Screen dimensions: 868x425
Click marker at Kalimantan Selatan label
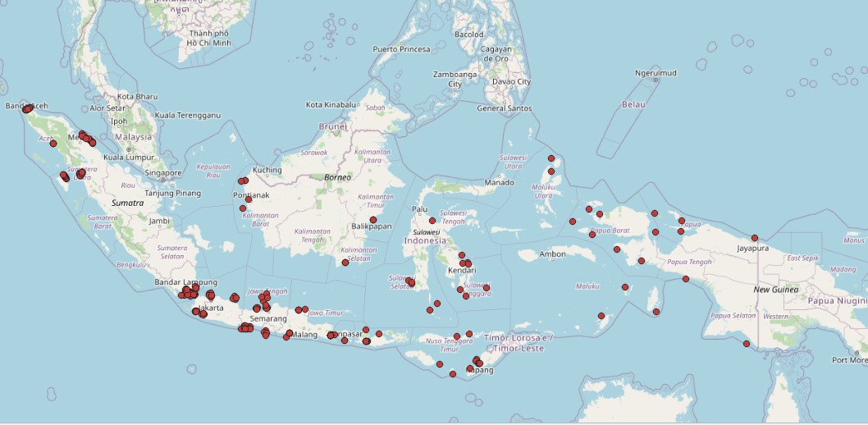coord(345,263)
